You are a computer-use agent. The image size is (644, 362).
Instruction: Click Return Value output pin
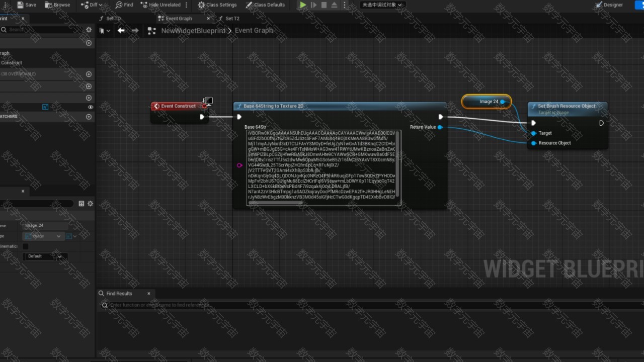pyautogui.click(x=440, y=127)
